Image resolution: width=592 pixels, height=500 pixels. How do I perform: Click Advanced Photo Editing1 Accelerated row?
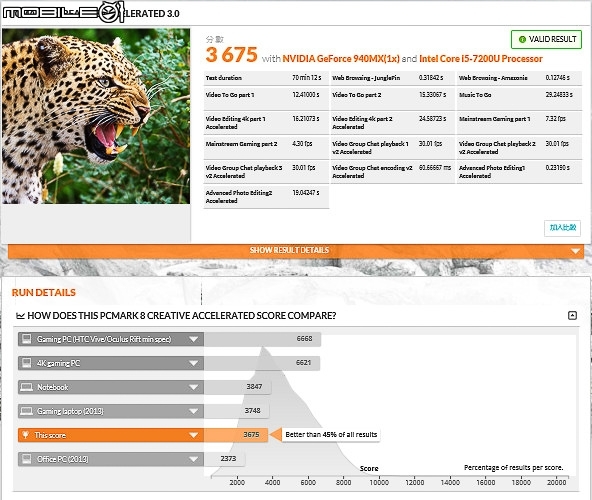(520, 172)
